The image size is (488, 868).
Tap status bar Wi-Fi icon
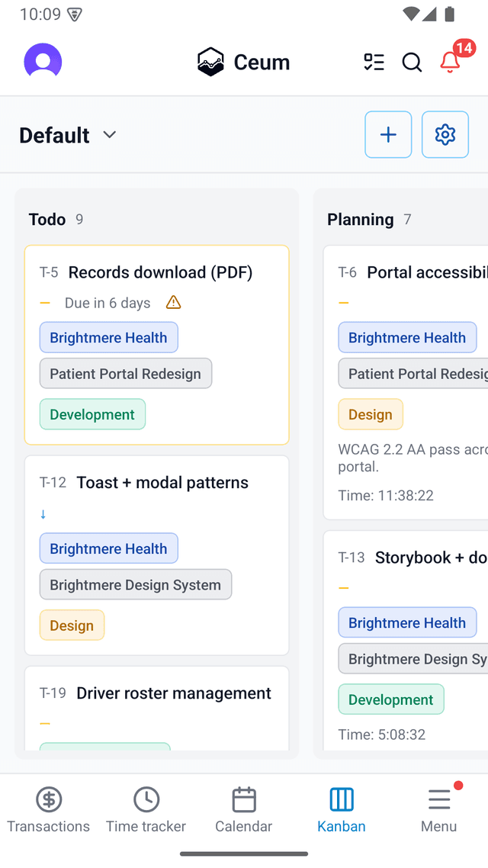(410, 14)
